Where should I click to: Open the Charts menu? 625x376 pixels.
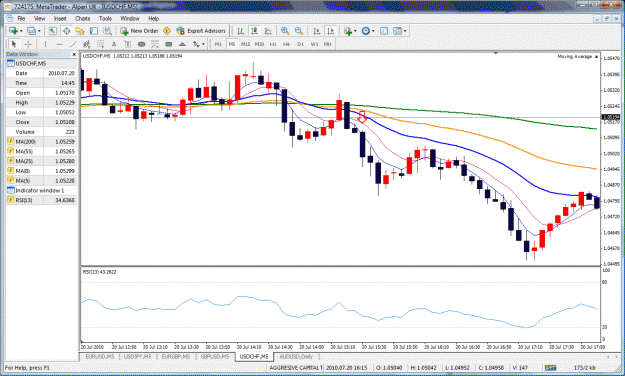83,18
